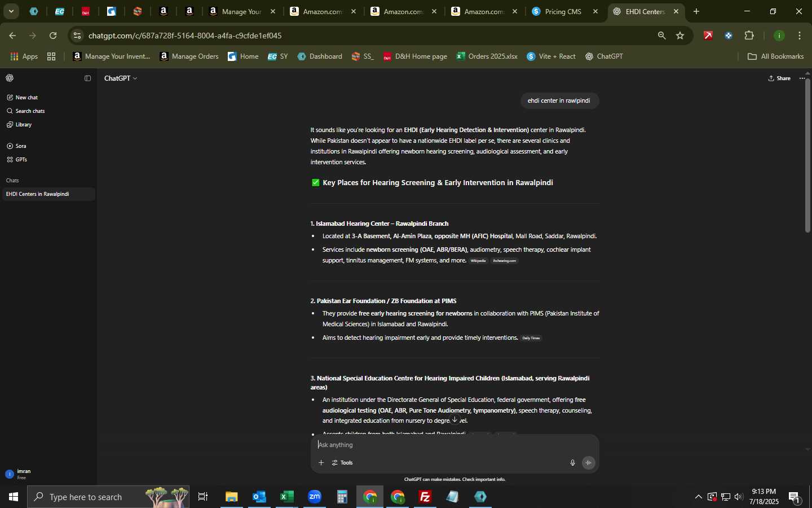Open the Windows Start menu

pyautogui.click(x=14, y=497)
